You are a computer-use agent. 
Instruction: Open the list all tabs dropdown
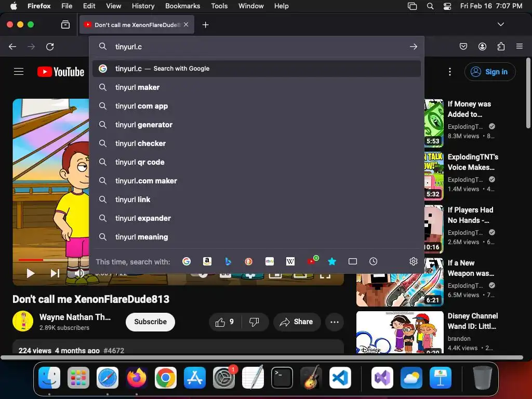tap(500, 24)
